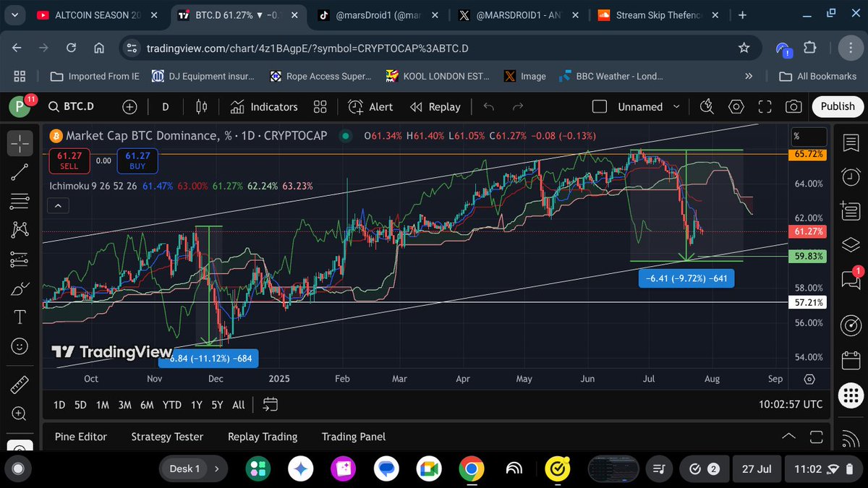Image resolution: width=868 pixels, height=488 pixels.
Task: Open the object tree layers panel
Action: tap(851, 244)
